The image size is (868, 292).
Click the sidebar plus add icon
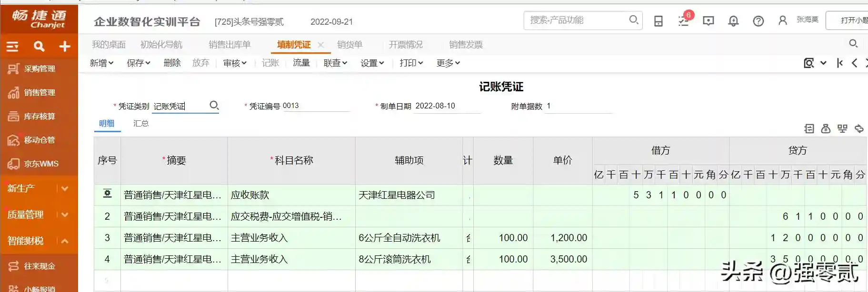pyautogui.click(x=65, y=46)
